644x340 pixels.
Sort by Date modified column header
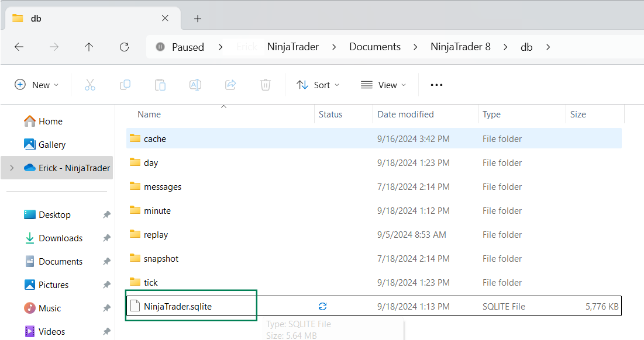pos(405,115)
